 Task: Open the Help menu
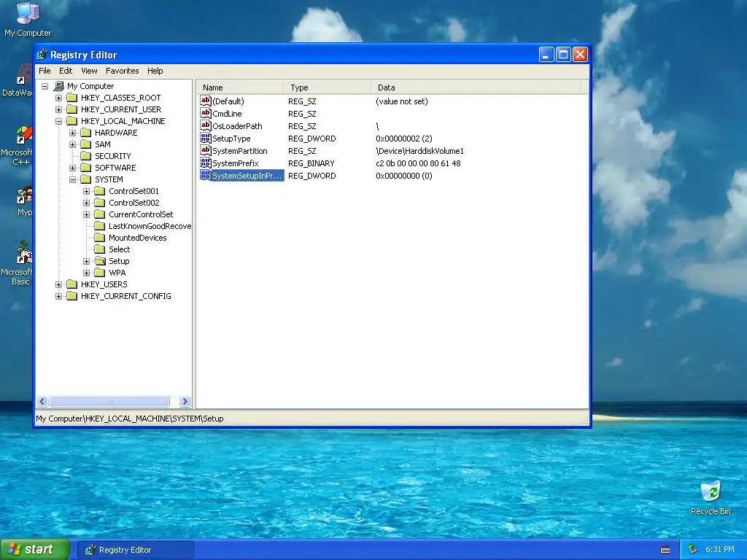click(155, 71)
